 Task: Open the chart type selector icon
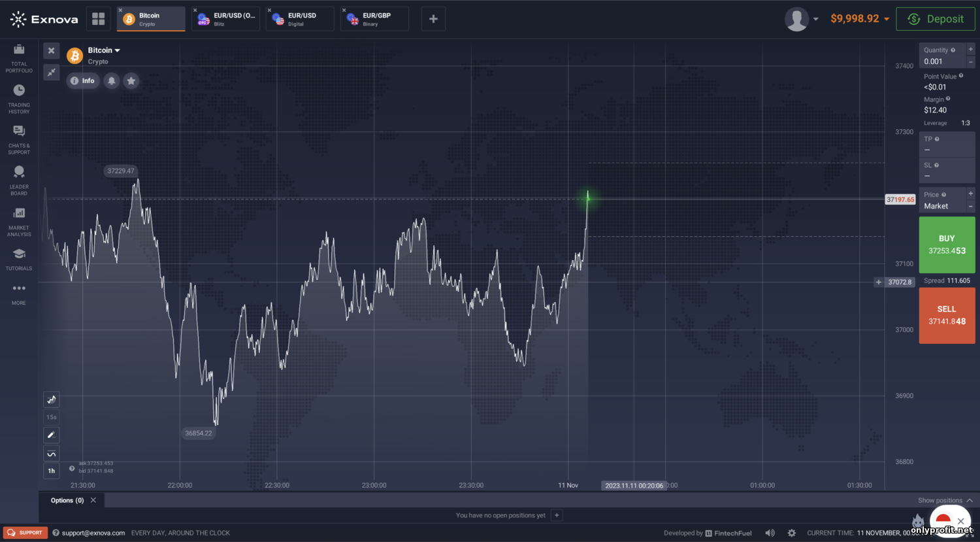coord(52,399)
